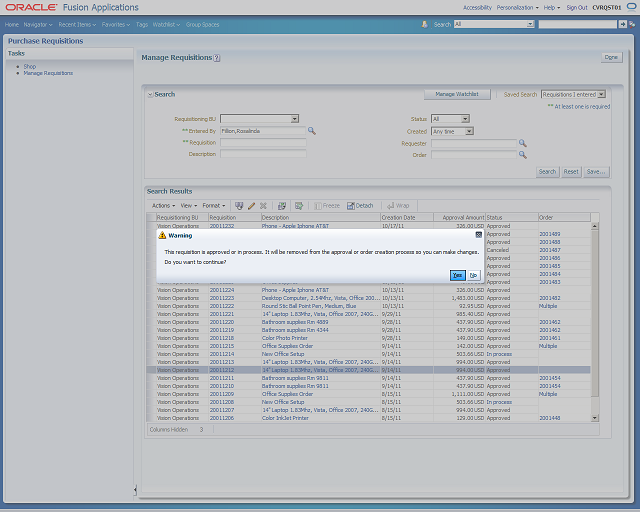The image size is (640, 512).
Task: Click the go arrow next to the global search box
Action: [x=622, y=24]
